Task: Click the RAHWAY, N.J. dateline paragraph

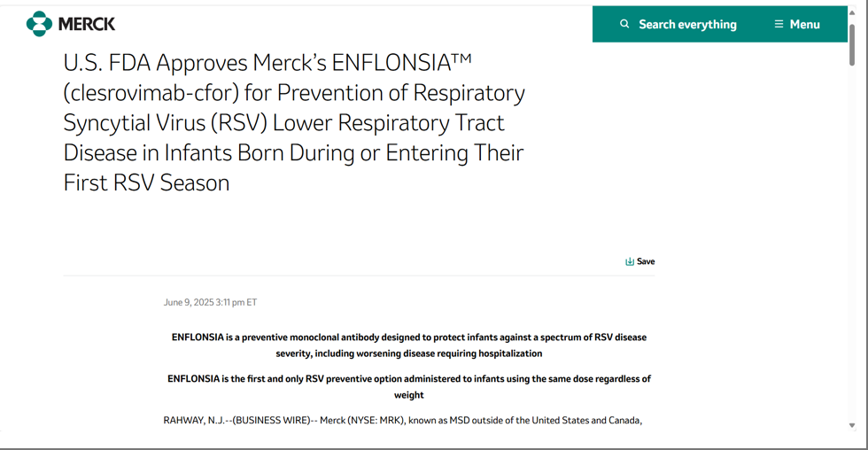Action: [402, 420]
